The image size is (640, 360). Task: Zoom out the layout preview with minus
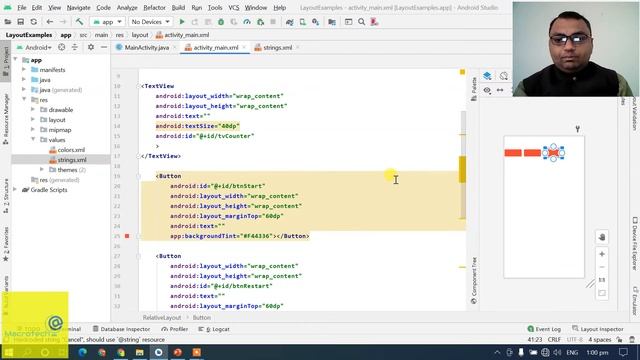pos(602,267)
